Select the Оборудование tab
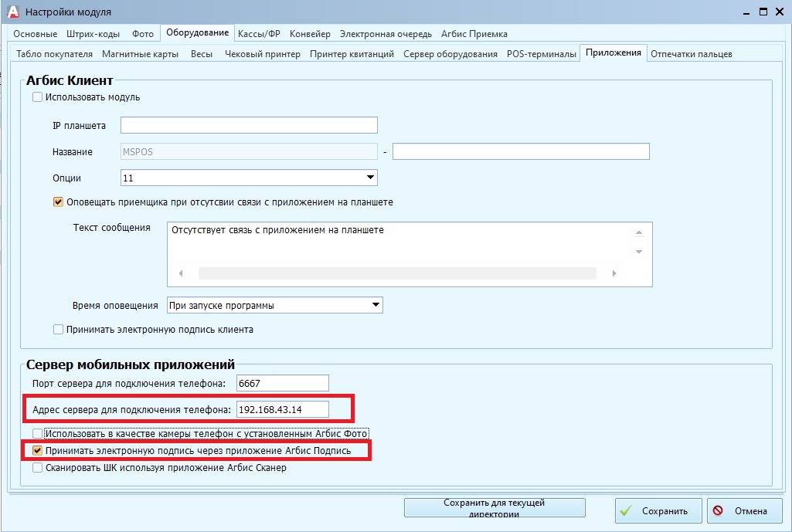Viewport: 792px width, 532px height. [x=198, y=32]
